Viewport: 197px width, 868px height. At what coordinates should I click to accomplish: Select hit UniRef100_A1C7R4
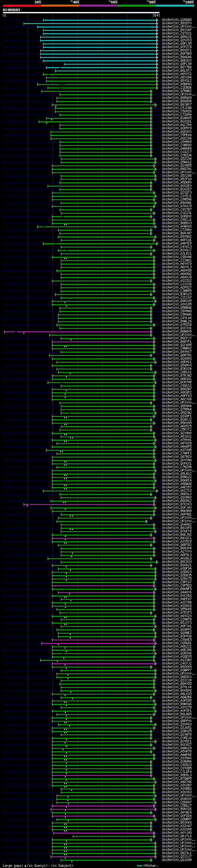177,125
